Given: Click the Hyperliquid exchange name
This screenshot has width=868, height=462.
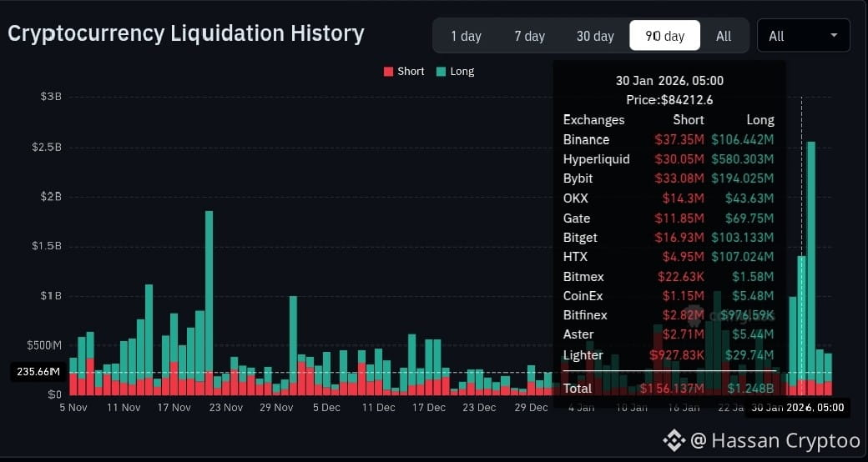Looking at the screenshot, I should [x=596, y=159].
